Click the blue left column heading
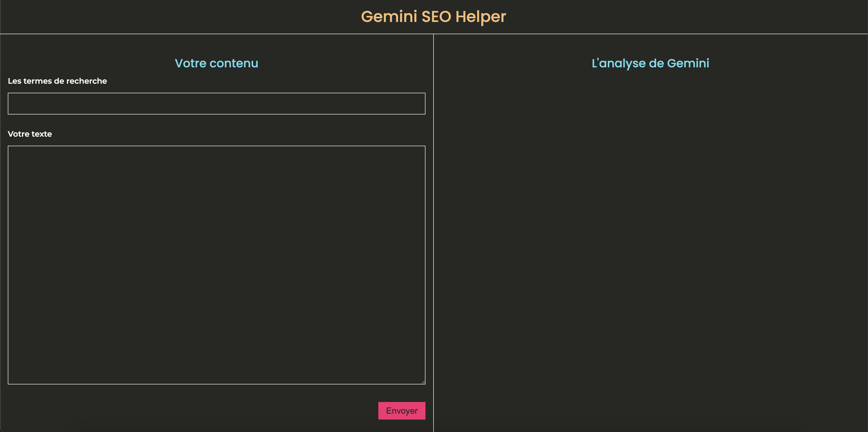Screen dimensions: 868x432 click(216, 63)
